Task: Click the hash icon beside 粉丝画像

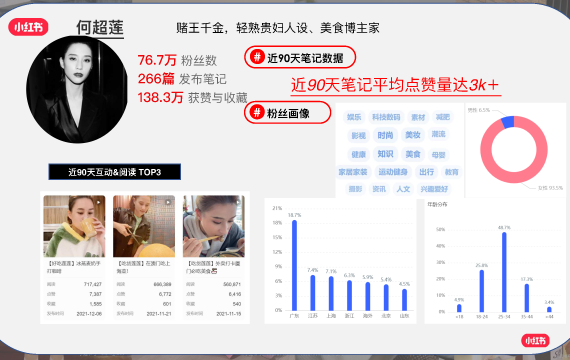Action: 257,112
